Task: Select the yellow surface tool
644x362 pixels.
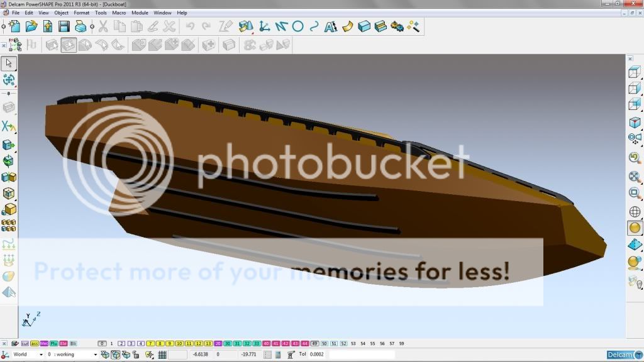Action: click(347, 26)
